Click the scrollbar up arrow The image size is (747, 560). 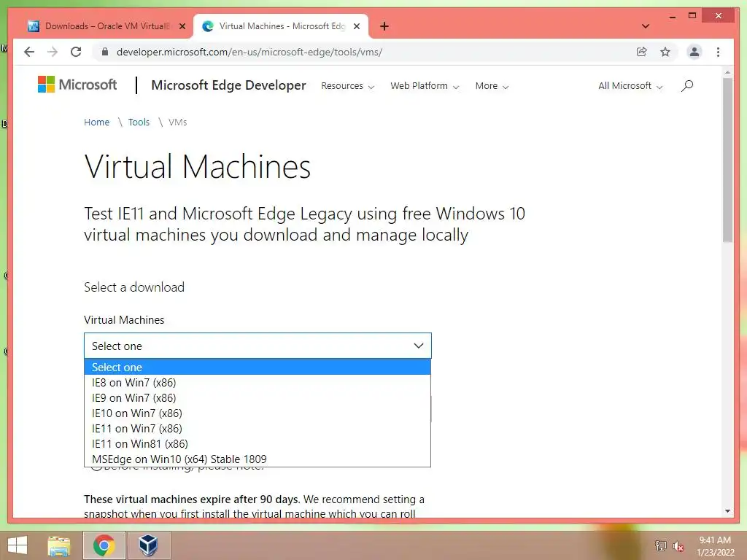tap(727, 72)
